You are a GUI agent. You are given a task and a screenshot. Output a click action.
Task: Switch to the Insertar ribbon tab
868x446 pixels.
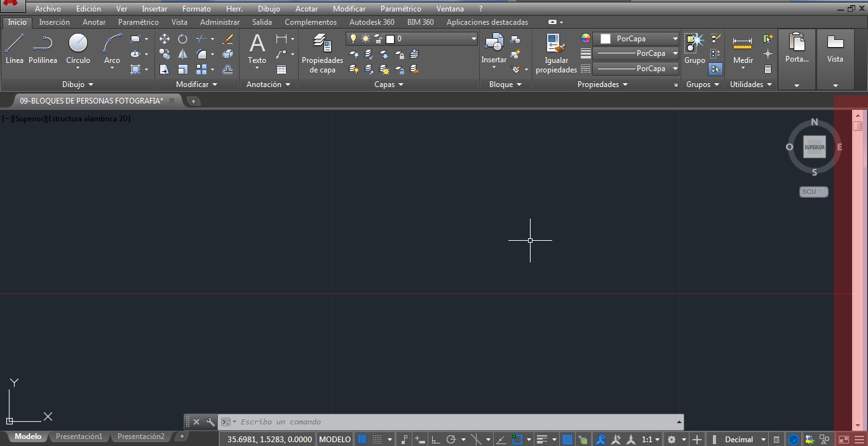54,22
